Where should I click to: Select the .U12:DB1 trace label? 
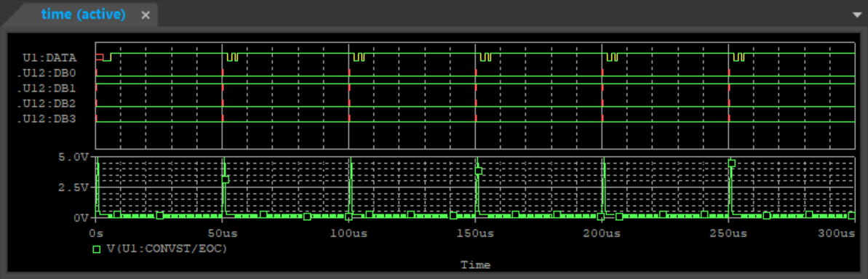pos(47,88)
